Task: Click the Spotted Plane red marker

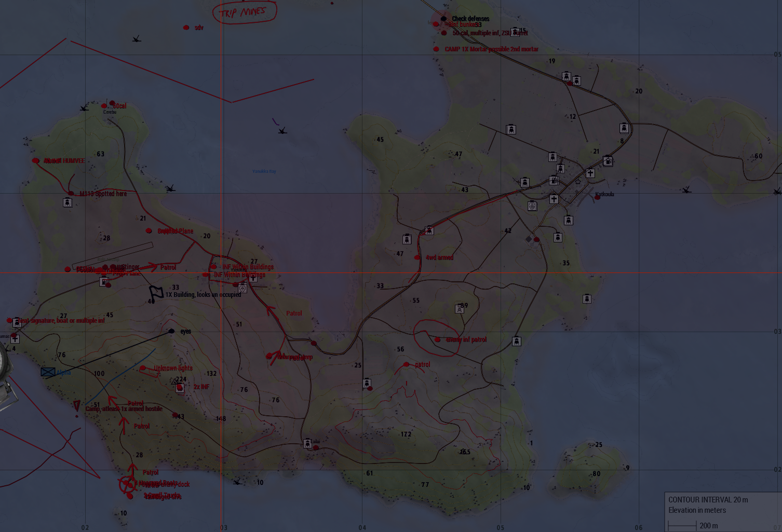Action: [x=149, y=231]
